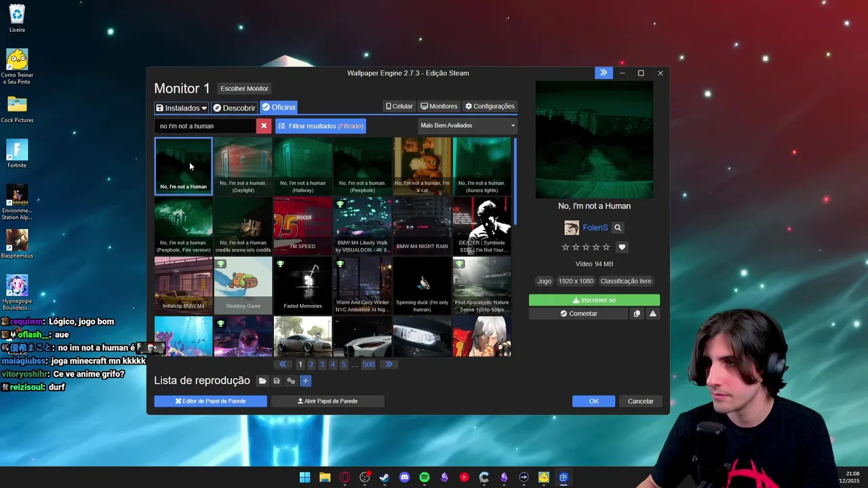The height and width of the screenshot is (488, 868).
Task: Click Comentar button
Action: (x=578, y=314)
